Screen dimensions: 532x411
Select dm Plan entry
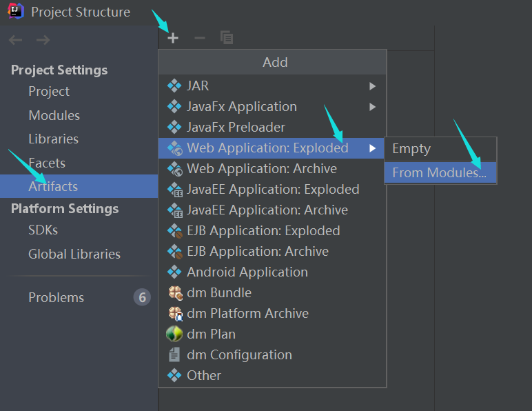coord(272,334)
